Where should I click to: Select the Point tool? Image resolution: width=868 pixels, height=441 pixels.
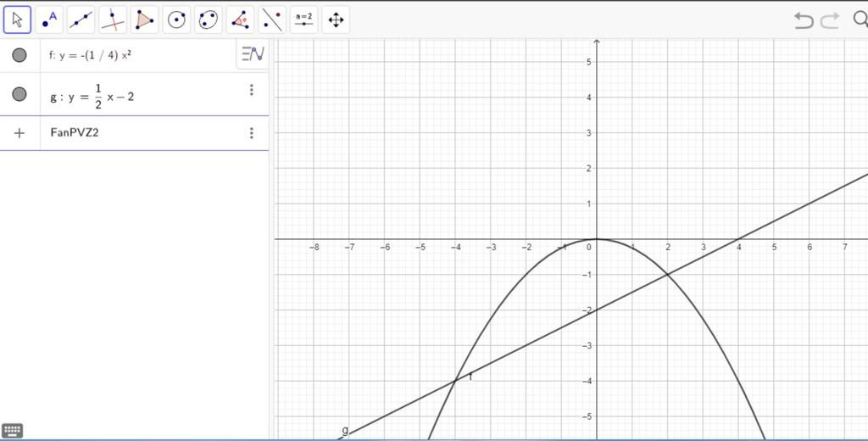pyautogui.click(x=49, y=19)
